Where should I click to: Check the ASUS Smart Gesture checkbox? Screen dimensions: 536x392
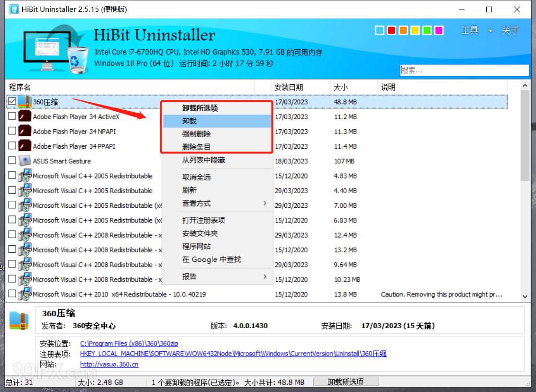(12, 160)
